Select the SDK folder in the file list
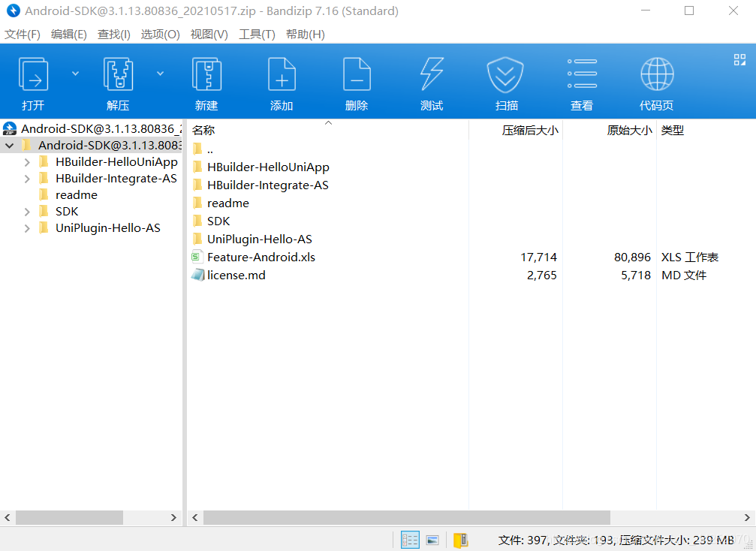Viewport: 756px width, 551px height. [218, 221]
